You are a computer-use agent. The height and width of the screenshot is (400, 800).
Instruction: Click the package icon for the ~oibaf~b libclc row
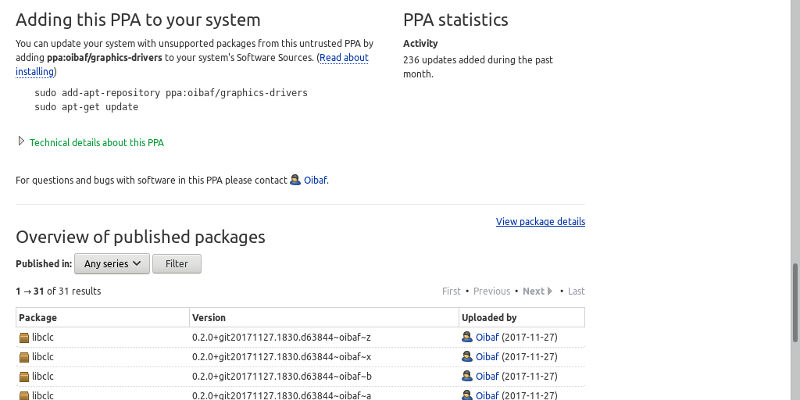(x=25, y=376)
